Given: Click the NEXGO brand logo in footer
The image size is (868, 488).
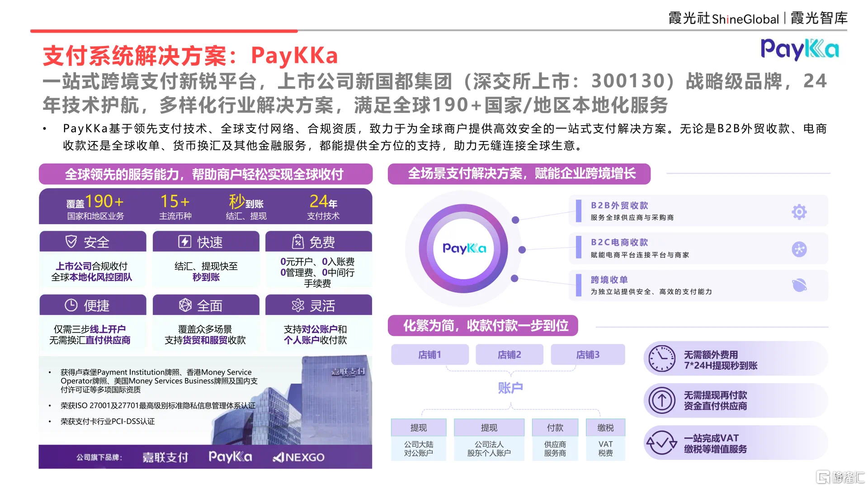Looking at the screenshot, I should pos(298,457).
